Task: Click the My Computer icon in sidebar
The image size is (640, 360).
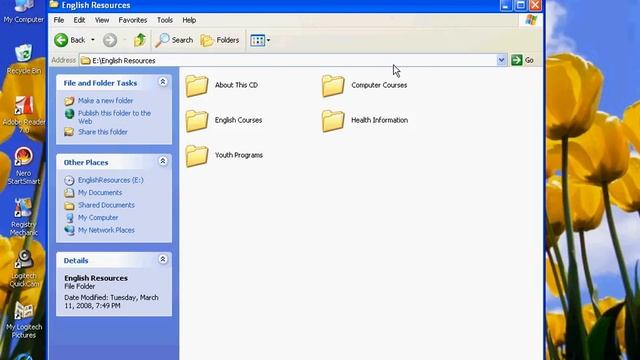Action: pyautogui.click(x=69, y=218)
